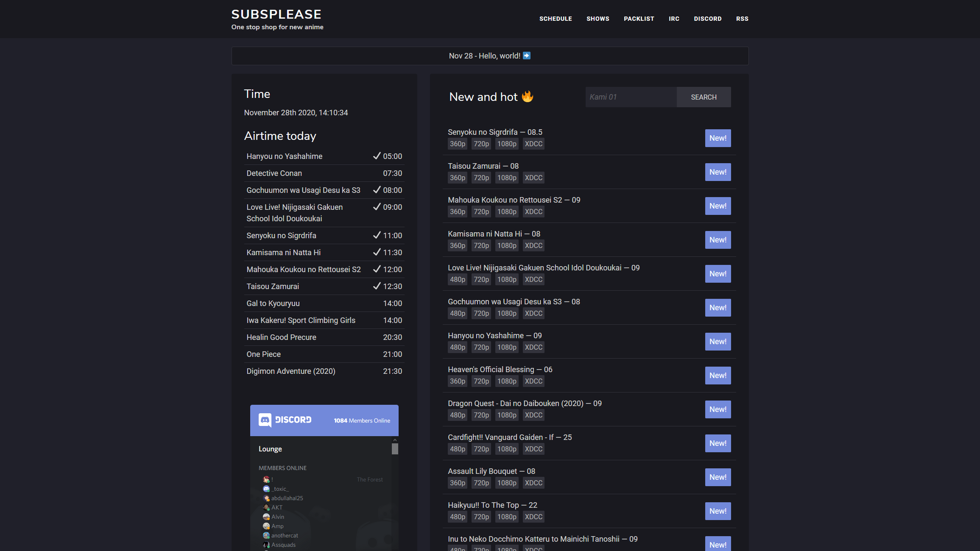Viewport: 980px width, 551px height.
Task: Click New! badge for Haikyuu!! To The Top
Action: 718,511
